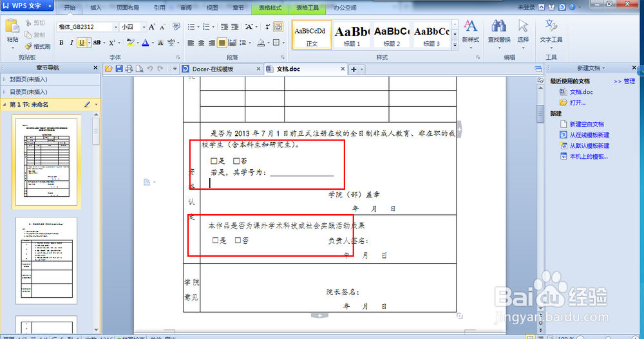Click the decrease indent icon
Image resolution: width=644 pixels, height=339 pixels.
coord(224,27)
